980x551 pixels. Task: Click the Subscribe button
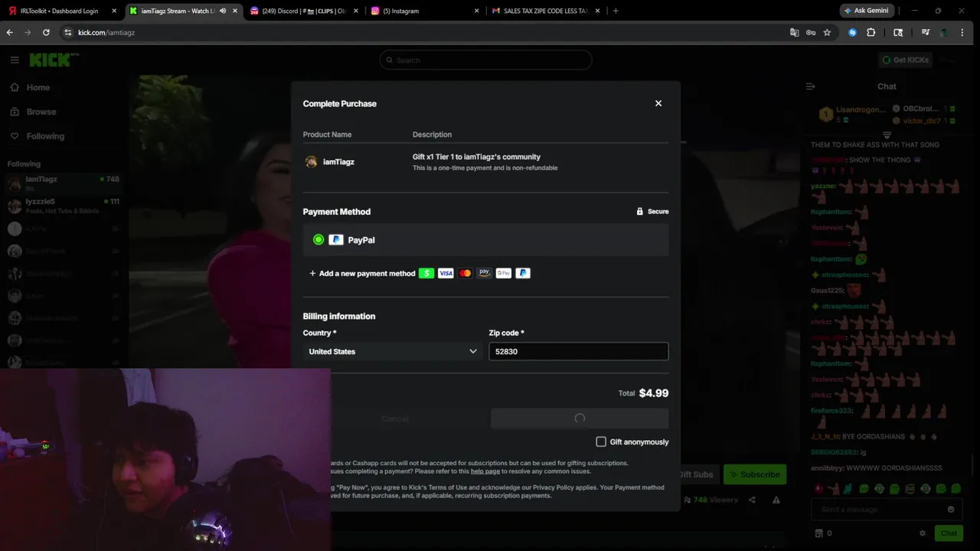[755, 474]
